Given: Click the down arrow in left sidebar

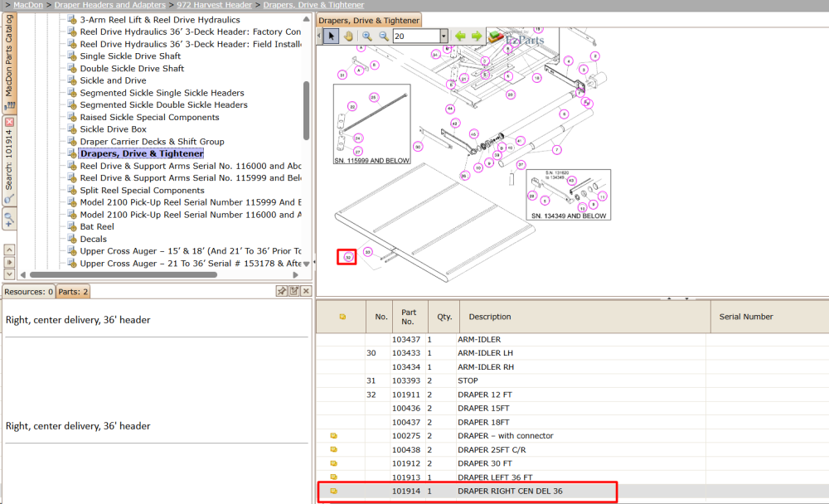Looking at the screenshot, I should point(9,274).
